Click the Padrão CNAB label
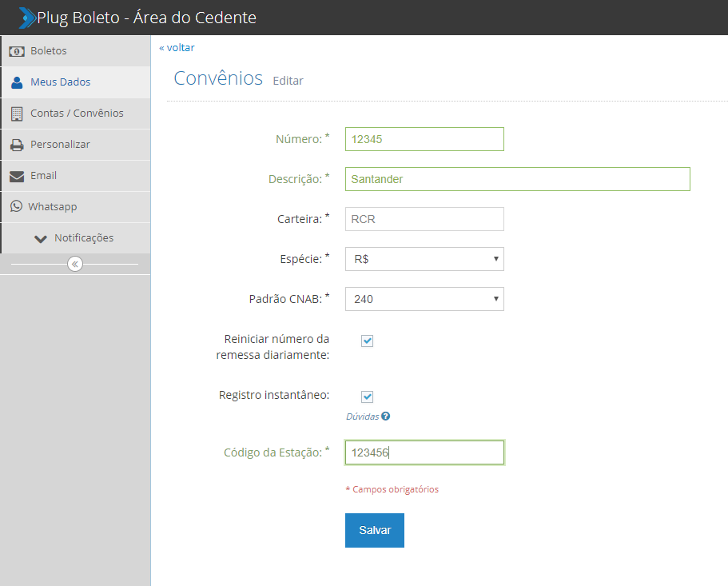The image size is (728, 586). pyautogui.click(x=289, y=298)
